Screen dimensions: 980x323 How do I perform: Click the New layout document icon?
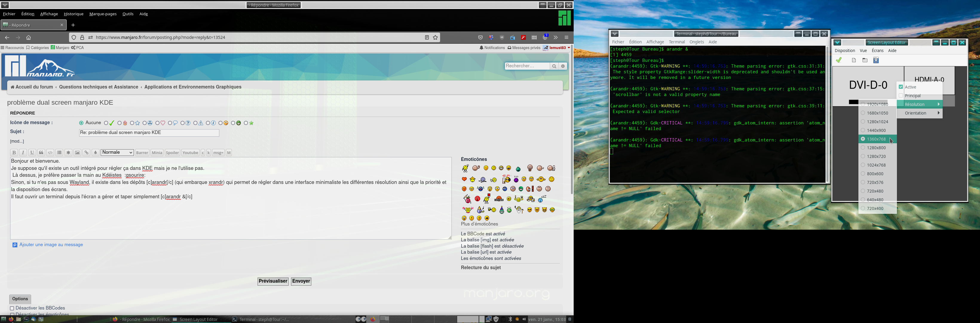tap(854, 60)
